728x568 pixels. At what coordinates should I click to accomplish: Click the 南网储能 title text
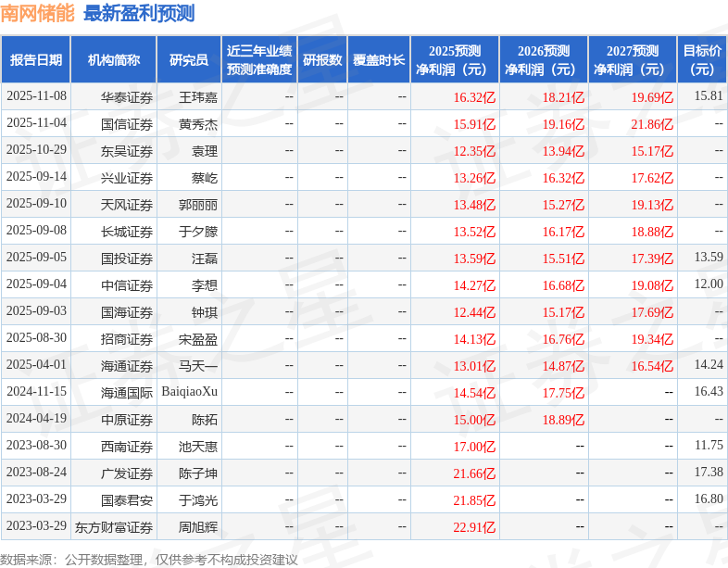37,13
